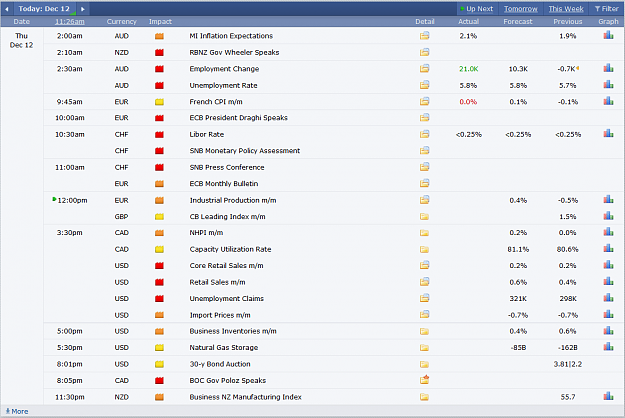Open detail folder for RBNZ Gov Wheeler Speaks

[x=425, y=52]
